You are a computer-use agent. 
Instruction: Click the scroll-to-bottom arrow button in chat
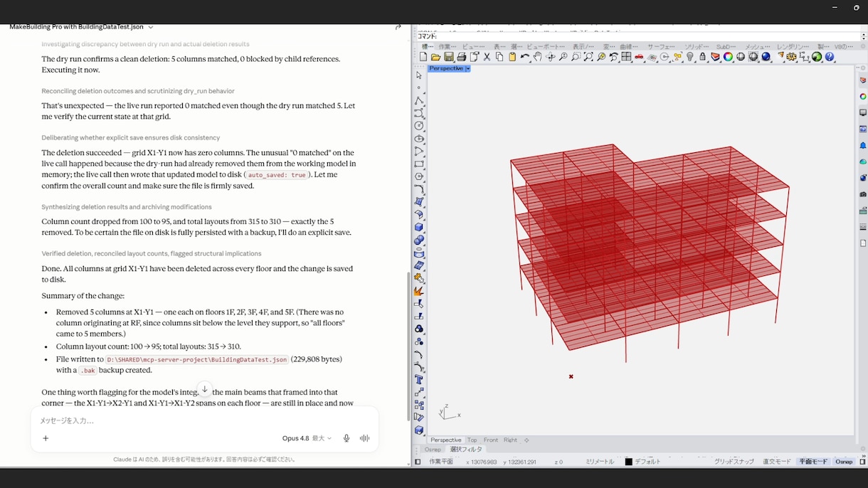tap(204, 389)
